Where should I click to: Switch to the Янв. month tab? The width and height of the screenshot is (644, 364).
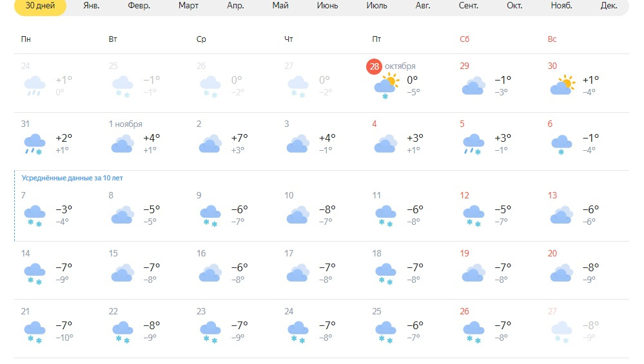point(91,6)
